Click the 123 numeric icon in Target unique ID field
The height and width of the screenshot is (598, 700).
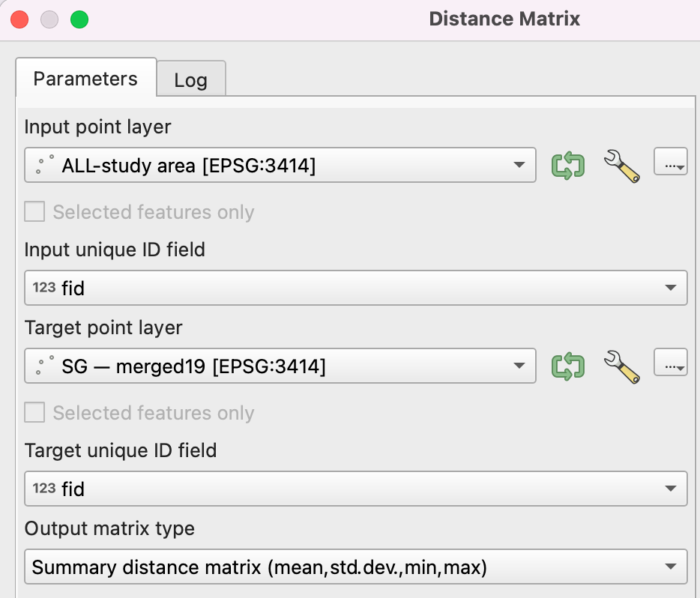44,489
